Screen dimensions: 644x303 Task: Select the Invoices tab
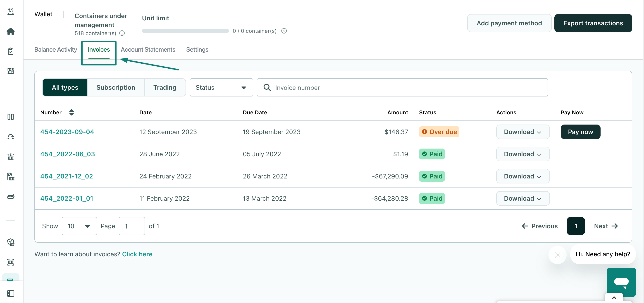(x=99, y=50)
